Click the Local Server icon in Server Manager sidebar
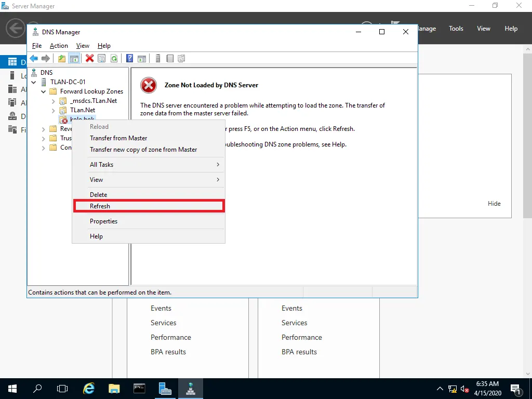This screenshot has width=532, height=399. click(x=12, y=75)
